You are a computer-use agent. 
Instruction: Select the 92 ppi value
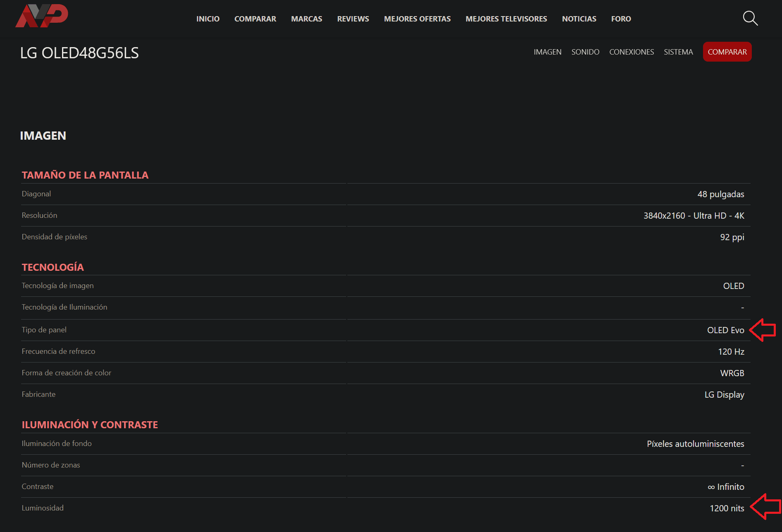(732, 237)
